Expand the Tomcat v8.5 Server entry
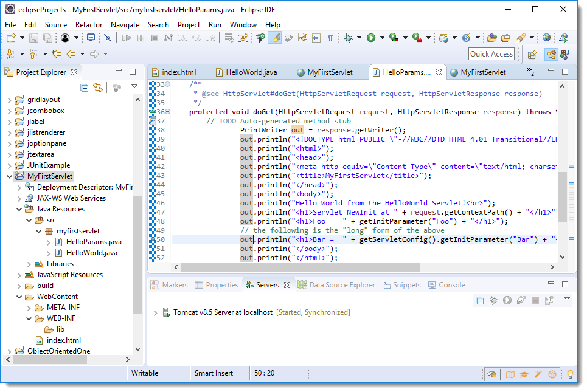This screenshot has height=392, width=587. [155, 313]
